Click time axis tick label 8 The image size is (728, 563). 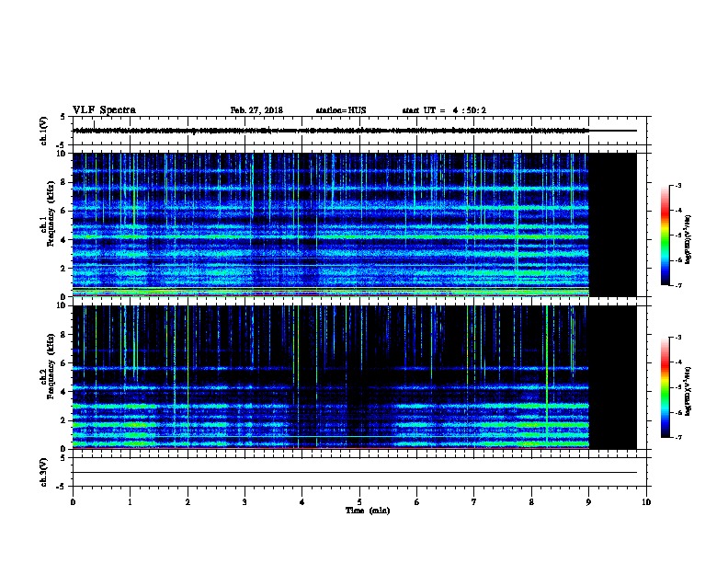[531, 502]
